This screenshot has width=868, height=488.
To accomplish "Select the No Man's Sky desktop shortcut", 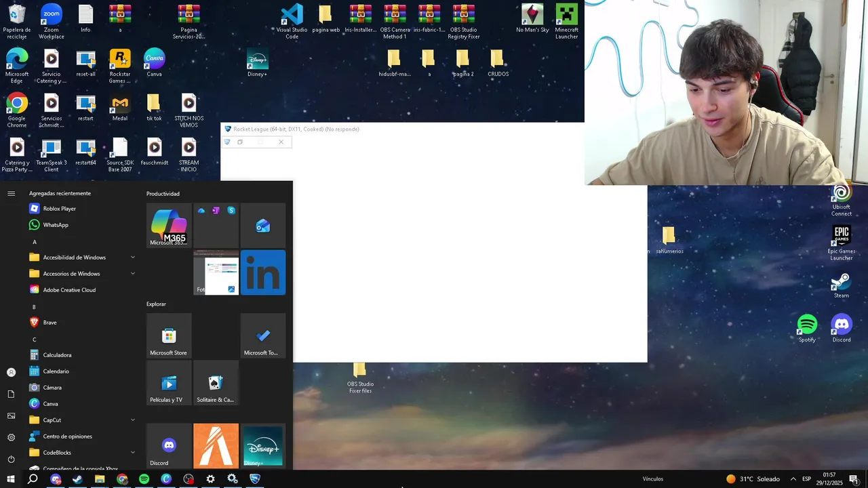I will [532, 18].
